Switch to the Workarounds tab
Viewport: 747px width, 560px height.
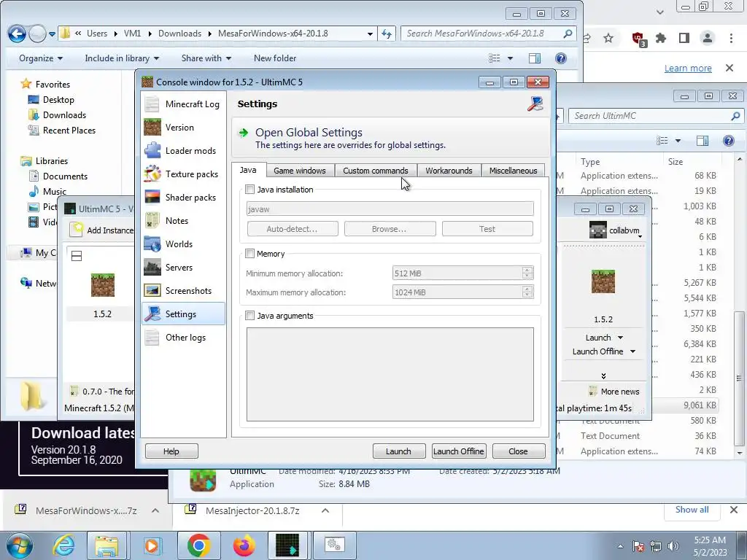(449, 171)
